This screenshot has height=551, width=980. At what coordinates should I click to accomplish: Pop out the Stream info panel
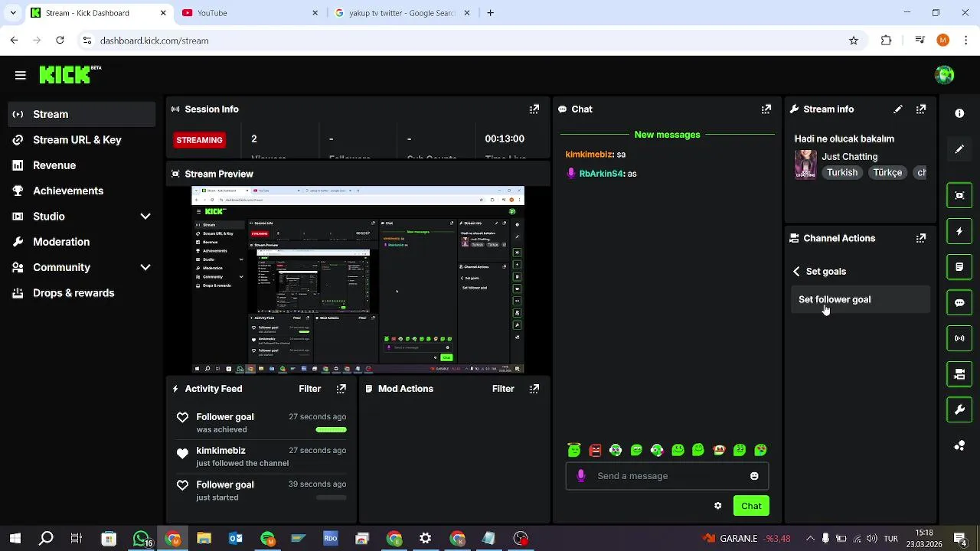pyautogui.click(x=921, y=109)
